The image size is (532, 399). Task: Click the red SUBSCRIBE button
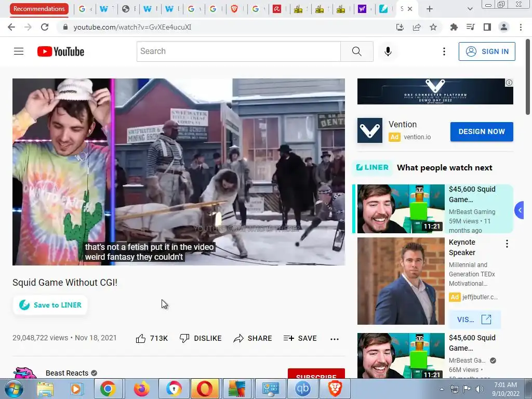click(x=316, y=373)
